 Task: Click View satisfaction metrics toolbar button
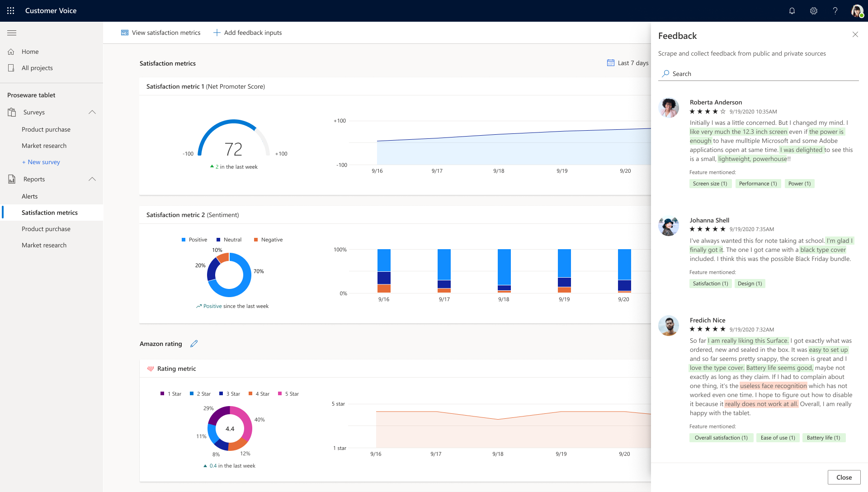pyautogui.click(x=160, y=33)
